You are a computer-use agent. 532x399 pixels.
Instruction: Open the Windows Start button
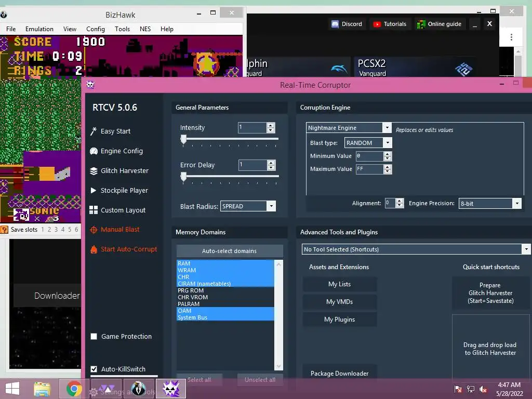tap(12, 389)
